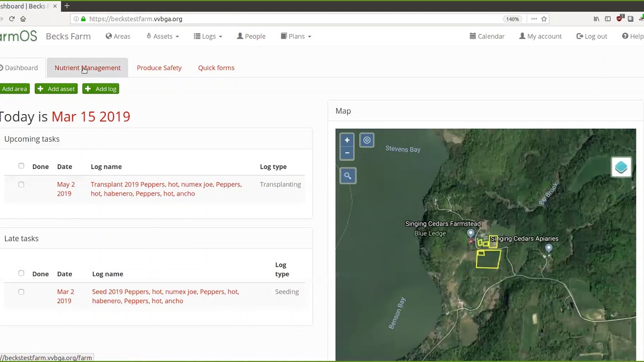Image resolution: width=644 pixels, height=362 pixels.
Task: Click the Singing Cedars Apiaries map pin
Action: pyautogui.click(x=548, y=247)
